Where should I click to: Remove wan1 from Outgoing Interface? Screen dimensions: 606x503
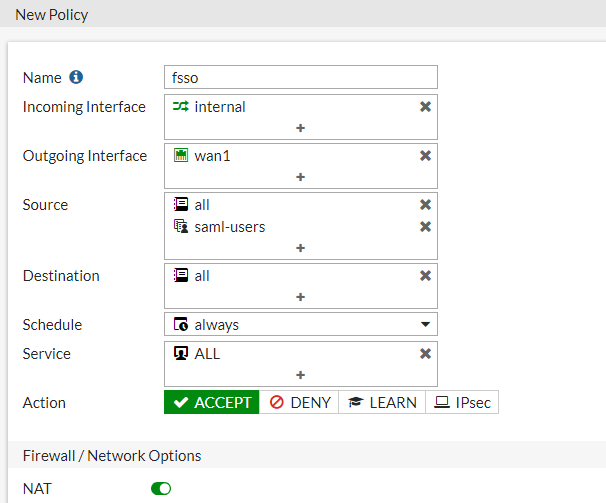coord(425,155)
